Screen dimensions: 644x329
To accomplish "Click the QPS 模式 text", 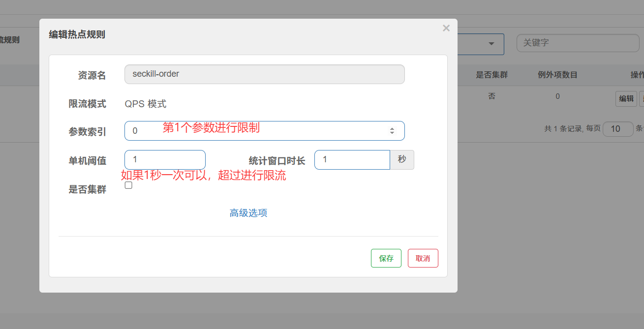I will click(145, 104).
